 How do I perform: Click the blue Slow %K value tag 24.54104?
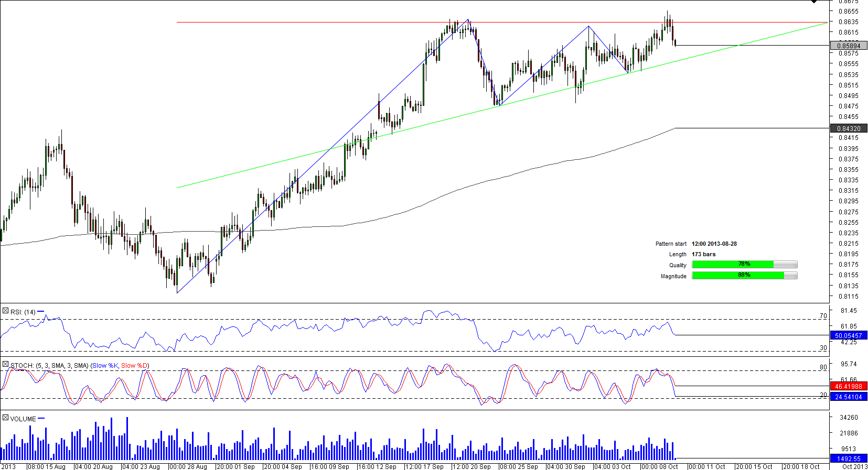point(848,397)
